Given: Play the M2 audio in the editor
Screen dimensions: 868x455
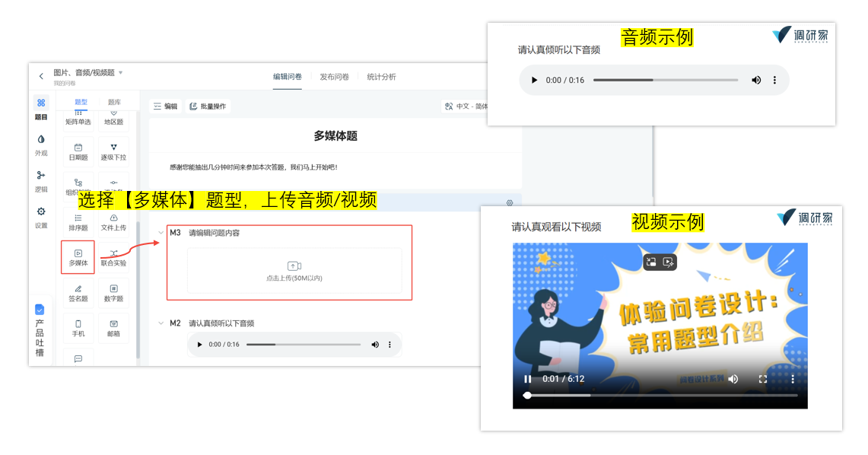Looking at the screenshot, I should (200, 345).
